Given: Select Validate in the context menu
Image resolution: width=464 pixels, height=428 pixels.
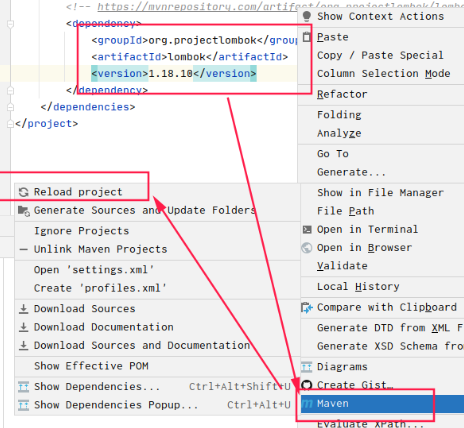Looking at the screenshot, I should (x=382, y=266).
